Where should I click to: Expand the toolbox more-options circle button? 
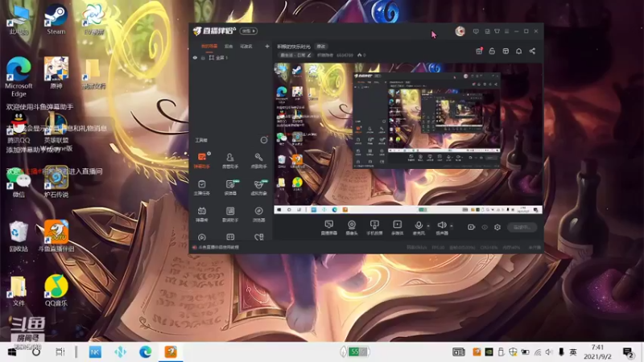(264, 140)
